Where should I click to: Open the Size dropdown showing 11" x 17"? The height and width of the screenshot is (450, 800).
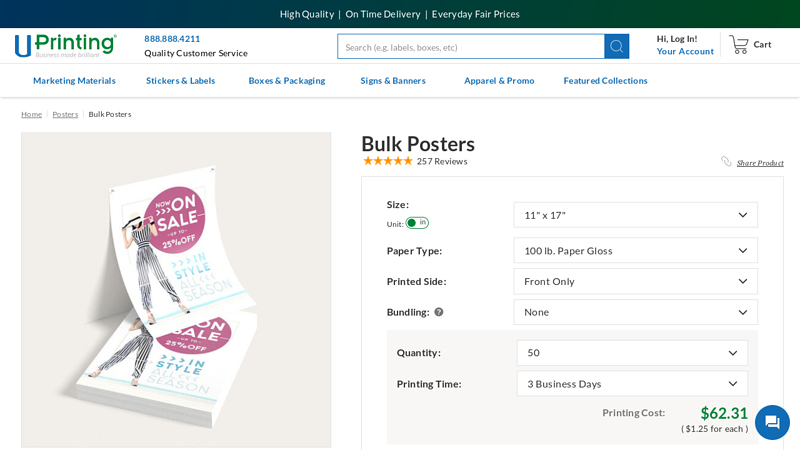[635, 215]
